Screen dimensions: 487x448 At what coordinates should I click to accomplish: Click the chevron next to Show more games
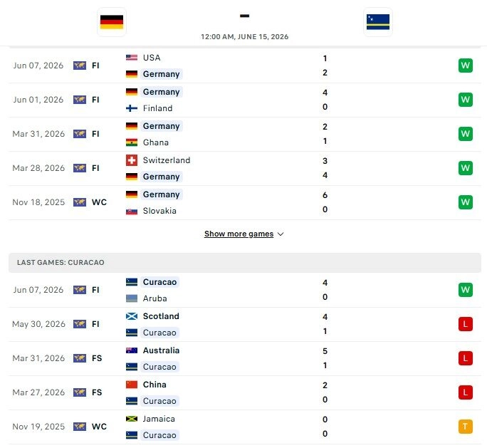pos(281,234)
